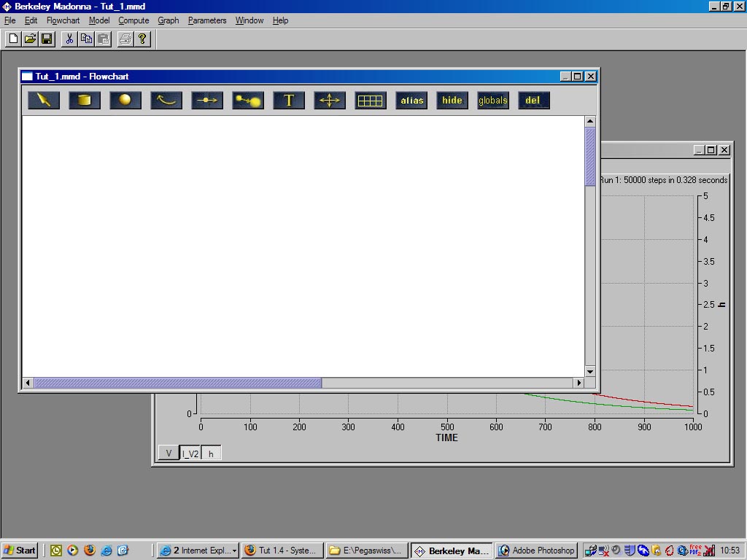Open the Help menu
Image resolution: width=747 pixels, height=560 pixels.
pos(280,20)
